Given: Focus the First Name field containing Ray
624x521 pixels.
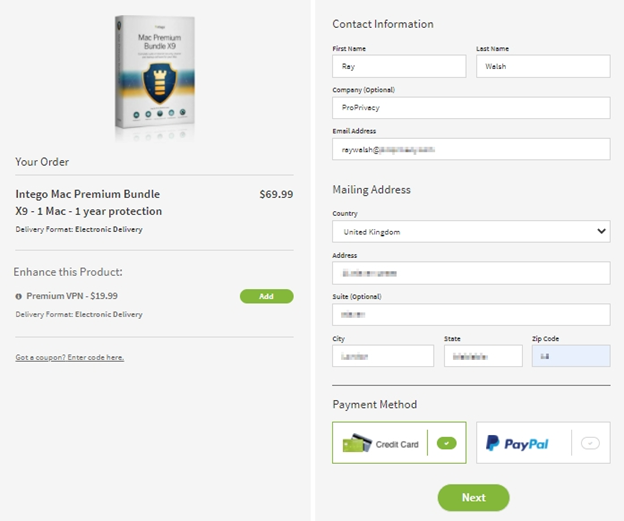Looking at the screenshot, I should coord(399,66).
